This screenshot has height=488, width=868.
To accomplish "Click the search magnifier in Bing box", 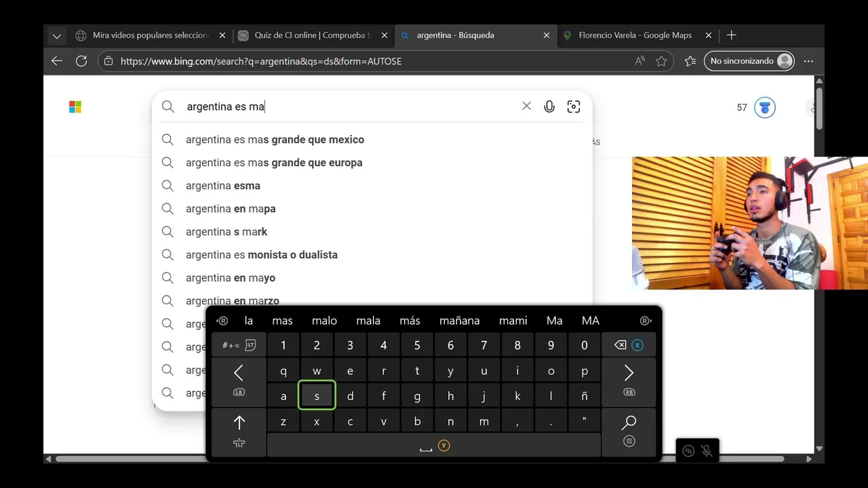I will 167,106.
